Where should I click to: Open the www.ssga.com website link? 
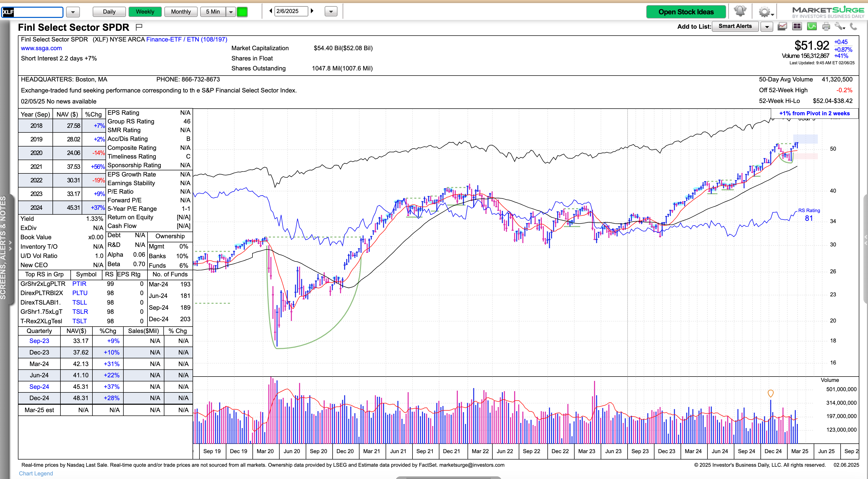click(41, 48)
